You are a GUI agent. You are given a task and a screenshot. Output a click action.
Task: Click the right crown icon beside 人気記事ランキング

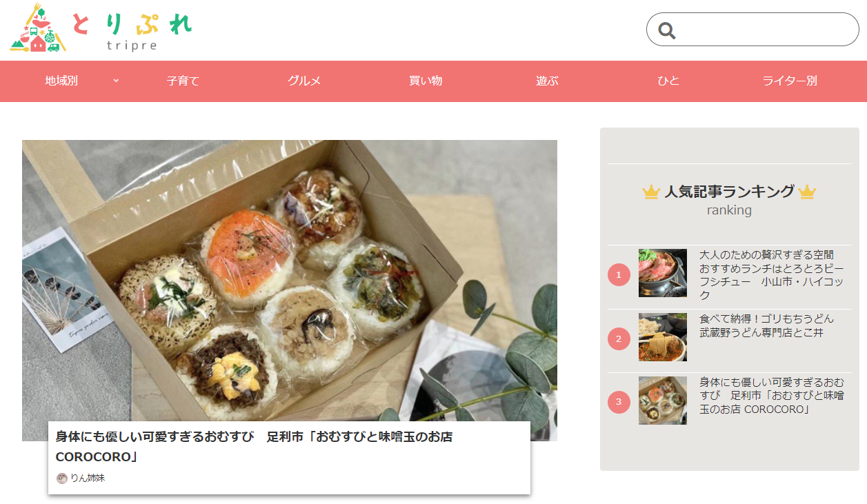pyautogui.click(x=807, y=192)
